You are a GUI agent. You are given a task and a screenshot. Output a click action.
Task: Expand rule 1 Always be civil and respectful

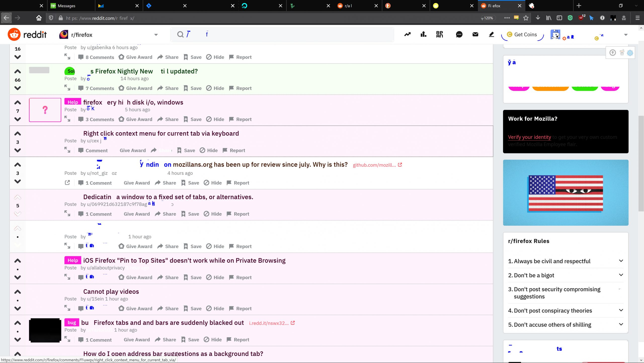point(621,261)
